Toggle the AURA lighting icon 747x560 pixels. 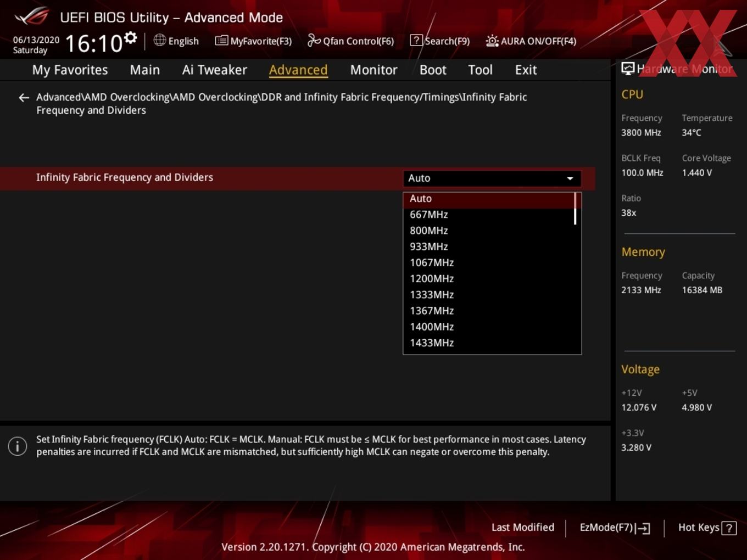(492, 41)
